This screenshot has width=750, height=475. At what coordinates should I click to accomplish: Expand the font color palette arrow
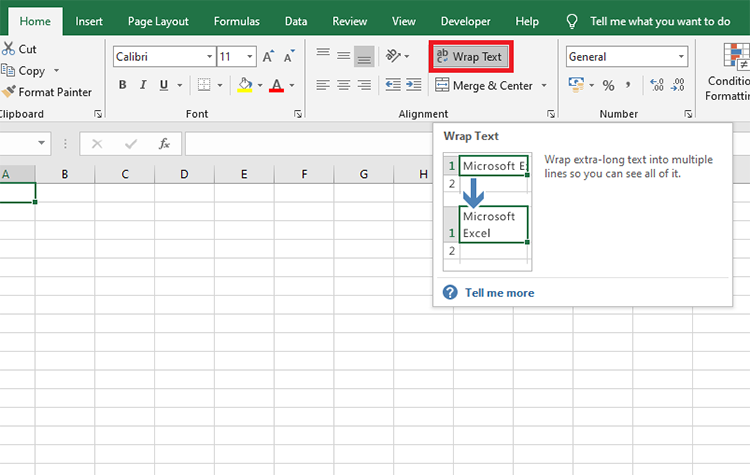(292, 86)
